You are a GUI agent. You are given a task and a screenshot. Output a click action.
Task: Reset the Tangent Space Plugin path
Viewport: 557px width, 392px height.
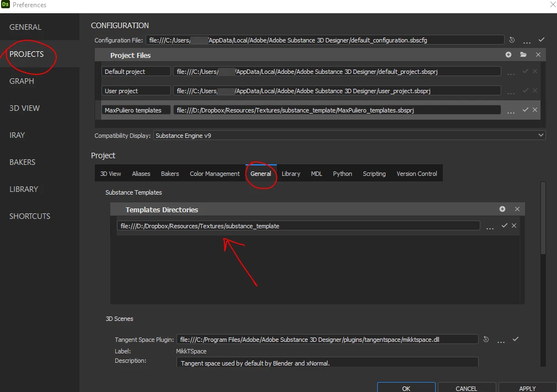pyautogui.click(x=486, y=340)
